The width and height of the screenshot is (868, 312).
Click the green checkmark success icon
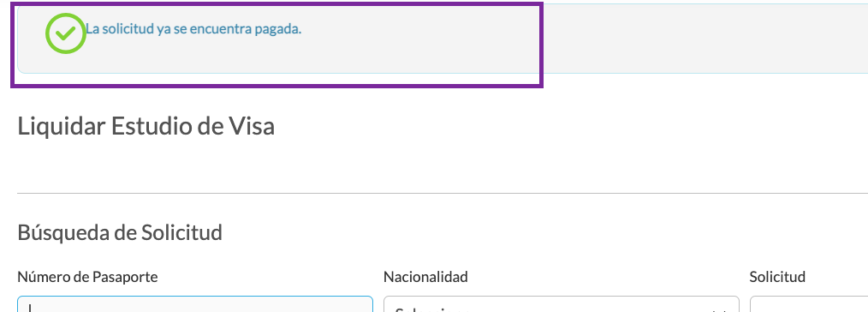[65, 33]
